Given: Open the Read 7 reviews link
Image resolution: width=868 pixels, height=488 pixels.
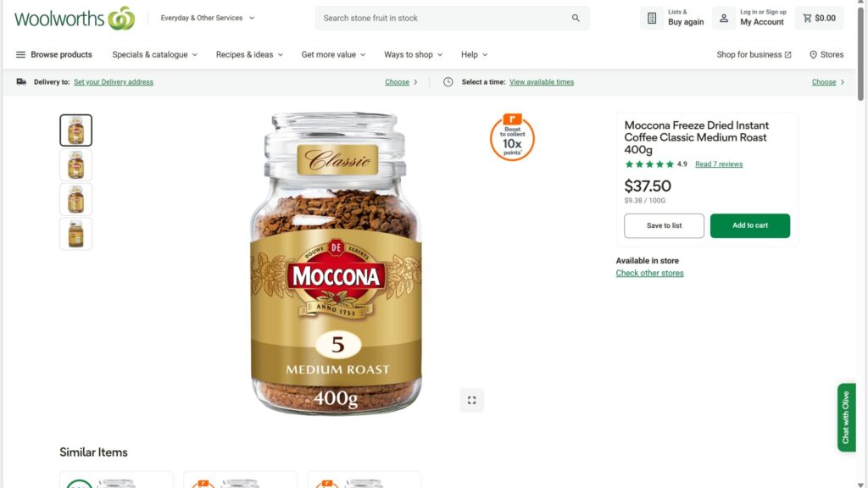Looking at the screenshot, I should [719, 164].
